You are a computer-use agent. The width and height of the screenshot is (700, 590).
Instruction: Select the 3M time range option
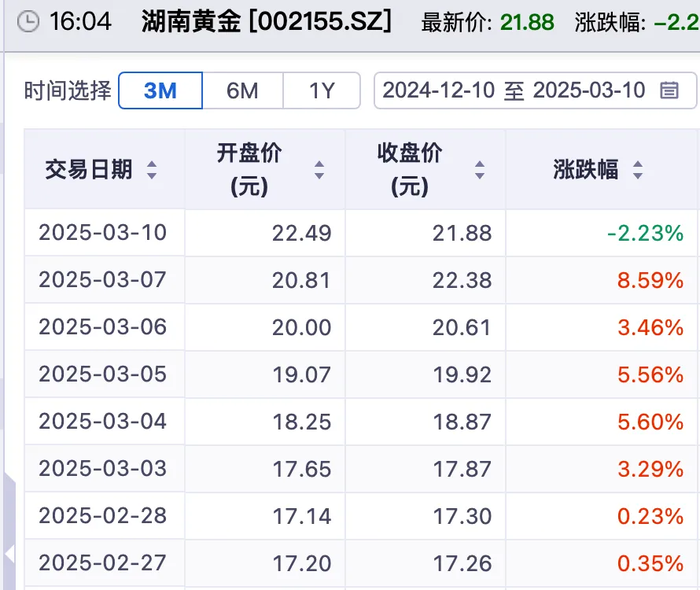click(160, 90)
